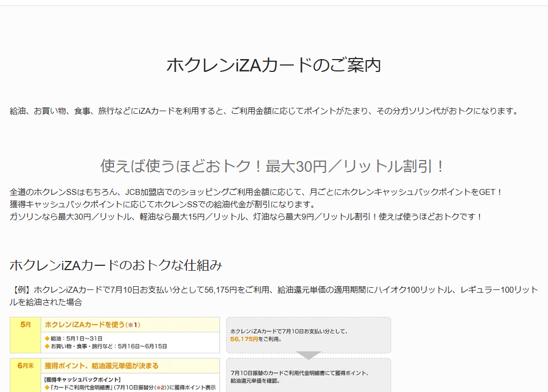Click the line starting 全道のホクレンSSはもちろん
Image resolution: width=548 pixels, height=392 pixels.
click(256, 192)
